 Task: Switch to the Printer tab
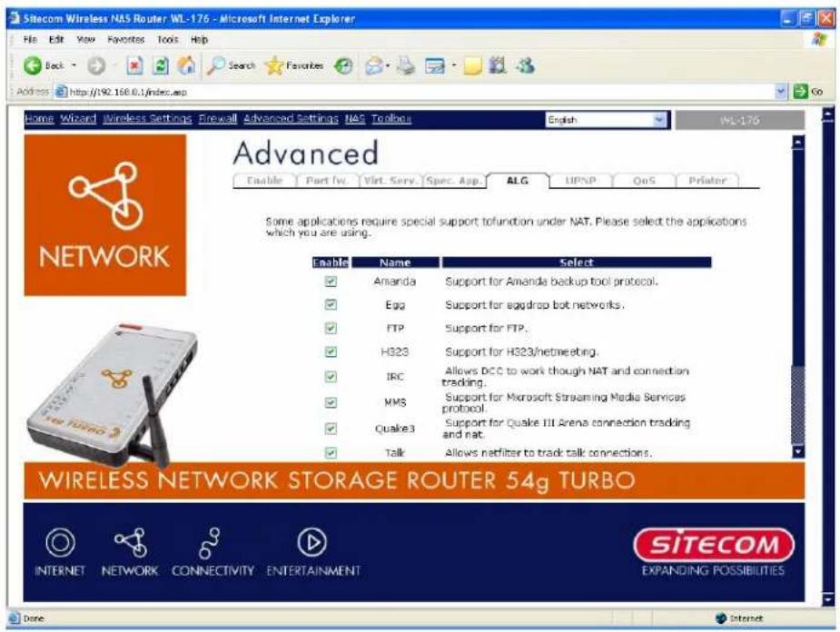[x=707, y=181]
